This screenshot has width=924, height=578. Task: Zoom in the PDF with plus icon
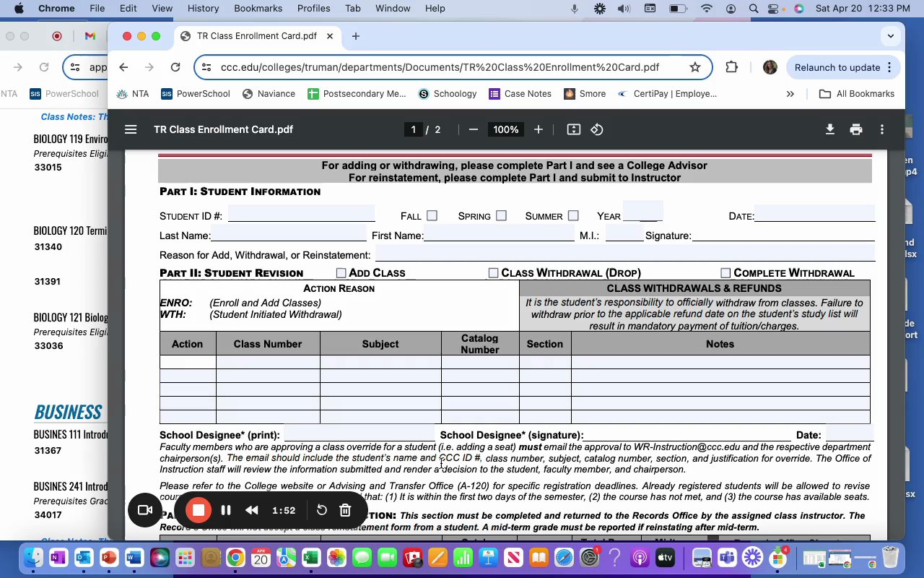[x=539, y=129]
